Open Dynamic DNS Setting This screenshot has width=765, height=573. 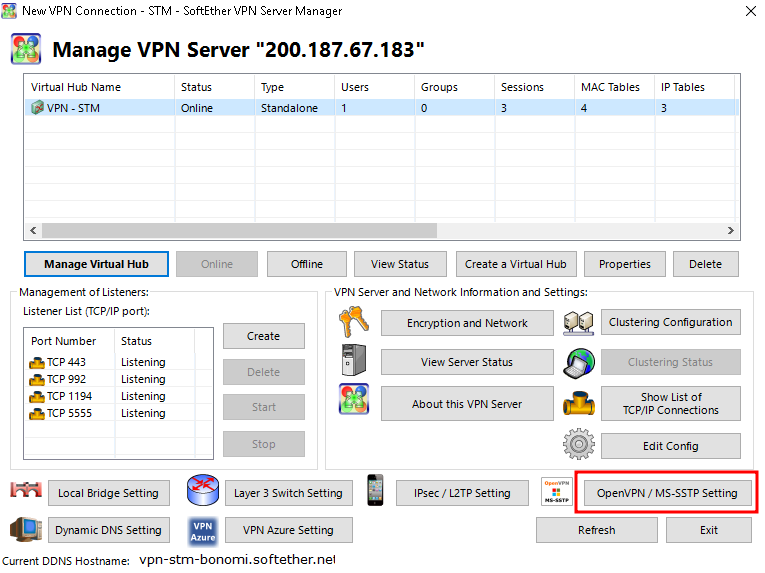108,530
